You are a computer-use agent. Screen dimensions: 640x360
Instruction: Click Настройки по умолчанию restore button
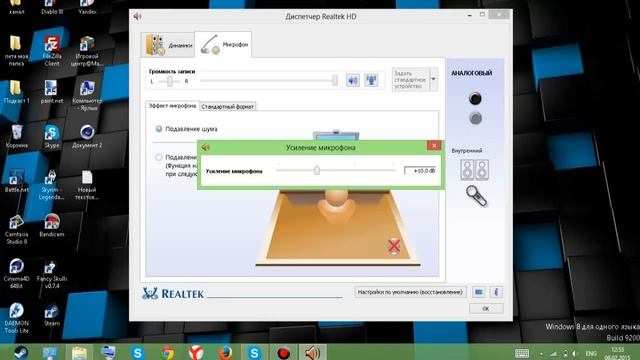[410, 292]
